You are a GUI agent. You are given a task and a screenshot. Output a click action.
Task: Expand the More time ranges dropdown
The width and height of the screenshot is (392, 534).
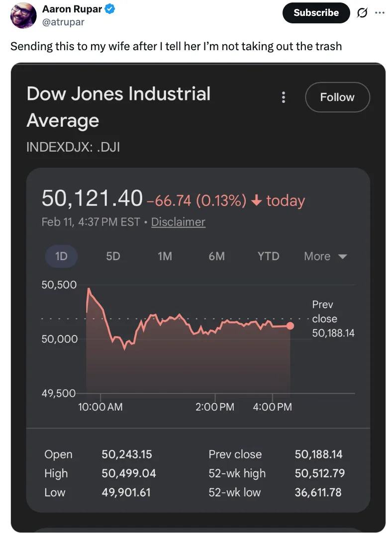325,256
